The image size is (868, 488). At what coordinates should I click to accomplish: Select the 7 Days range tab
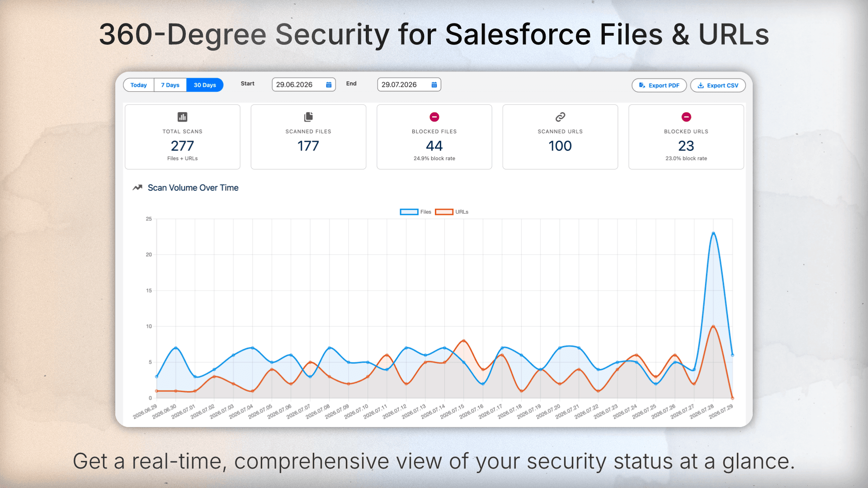pyautogui.click(x=170, y=85)
